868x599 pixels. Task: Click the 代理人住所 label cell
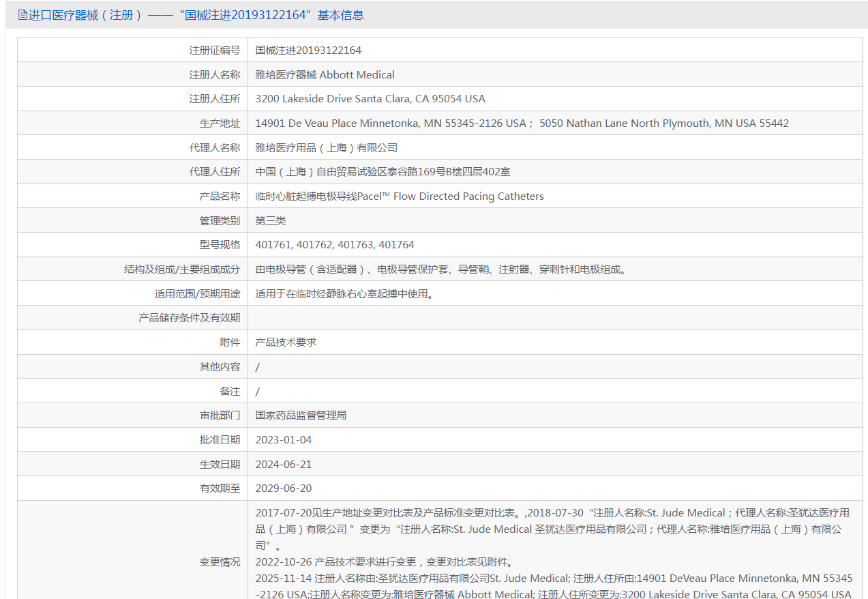(133, 172)
